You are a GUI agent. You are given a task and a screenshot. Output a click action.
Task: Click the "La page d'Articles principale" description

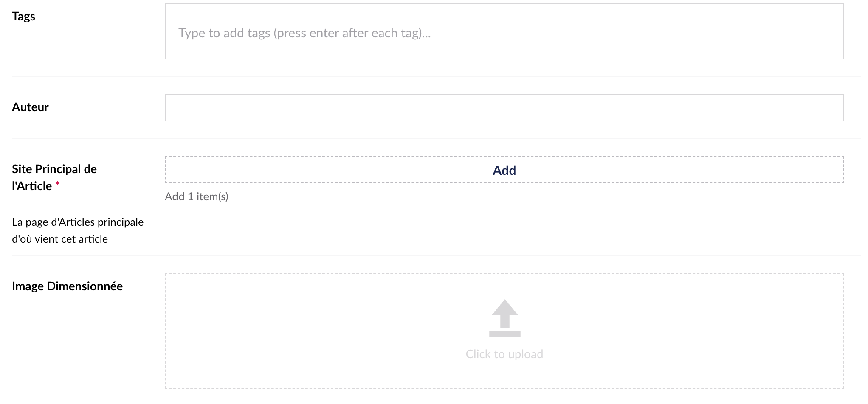tap(78, 222)
